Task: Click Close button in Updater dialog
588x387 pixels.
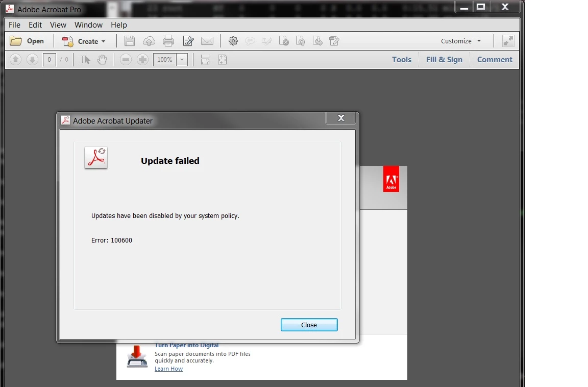Action: (x=309, y=325)
